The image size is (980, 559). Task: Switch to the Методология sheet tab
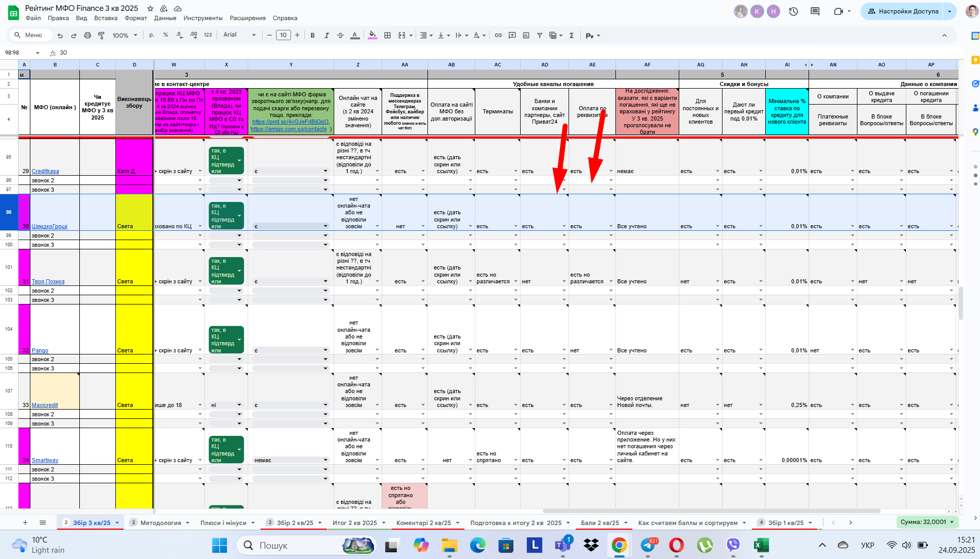click(160, 522)
